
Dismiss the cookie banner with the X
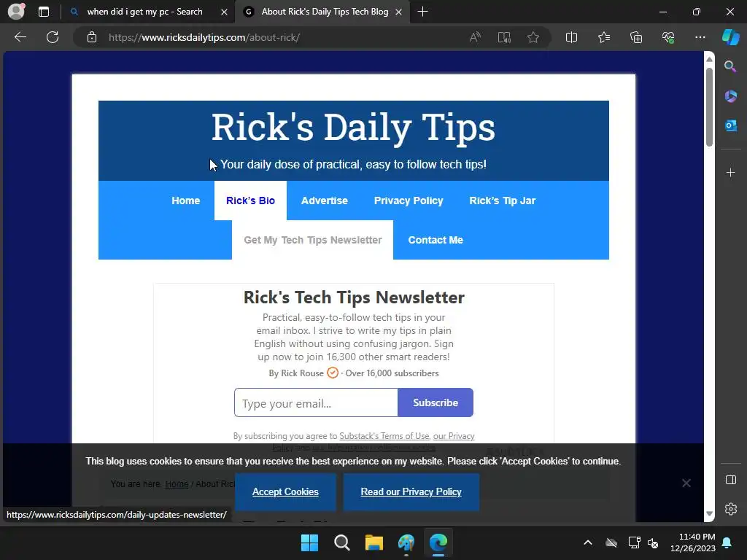point(686,483)
